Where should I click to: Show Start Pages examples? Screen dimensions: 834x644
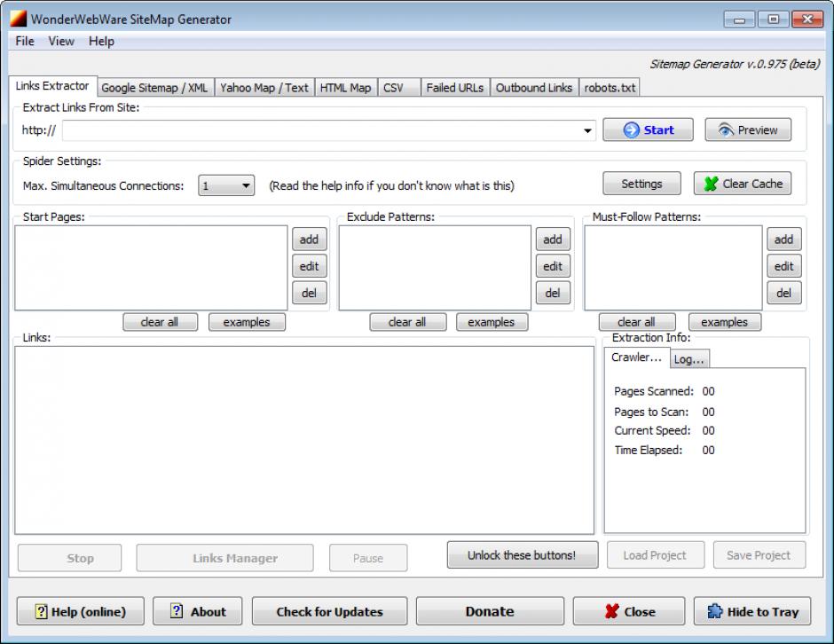tap(247, 322)
